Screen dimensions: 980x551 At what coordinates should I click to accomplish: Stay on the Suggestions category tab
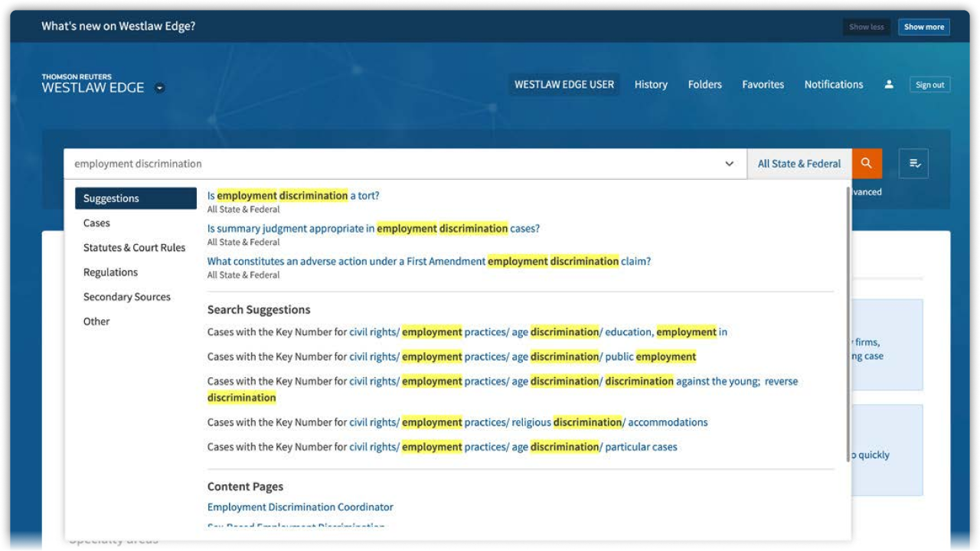112,197
